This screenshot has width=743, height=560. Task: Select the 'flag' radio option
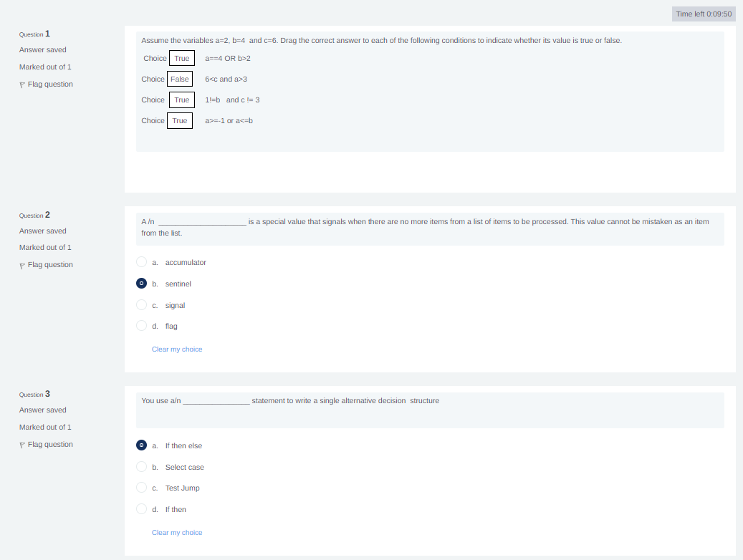click(141, 326)
